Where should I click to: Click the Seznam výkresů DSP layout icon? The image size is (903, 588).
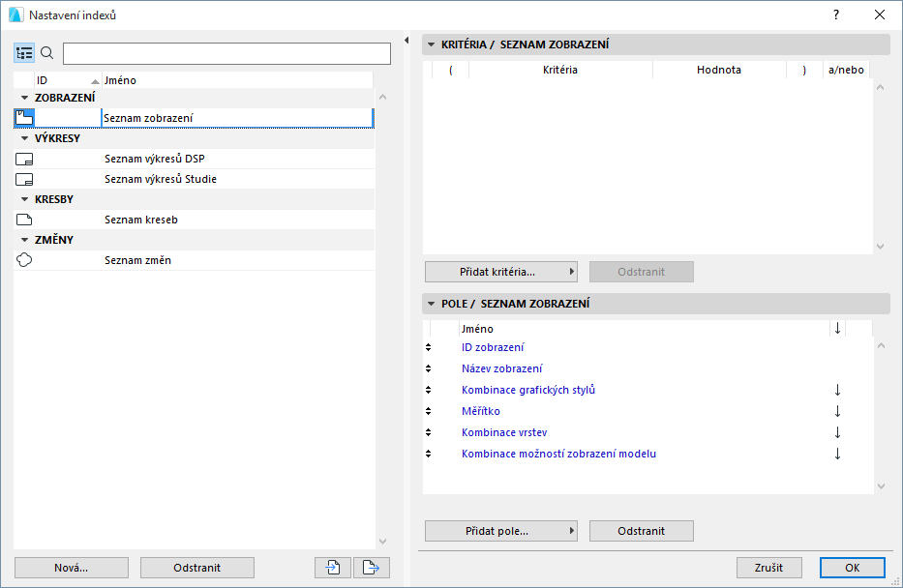(x=22, y=159)
